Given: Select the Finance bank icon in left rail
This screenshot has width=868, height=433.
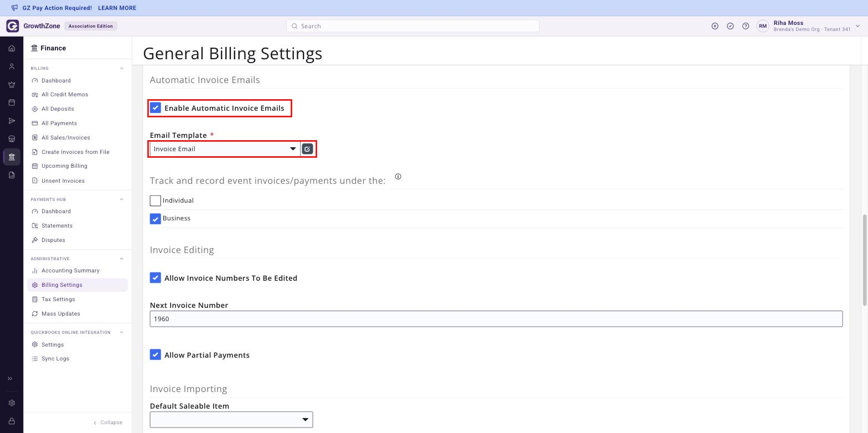Looking at the screenshot, I should pos(12,157).
